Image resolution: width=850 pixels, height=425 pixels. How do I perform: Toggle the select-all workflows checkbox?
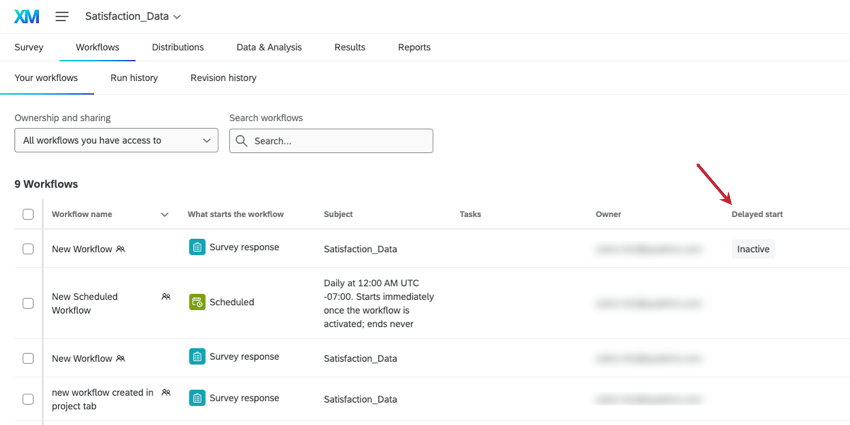pyautogui.click(x=28, y=214)
